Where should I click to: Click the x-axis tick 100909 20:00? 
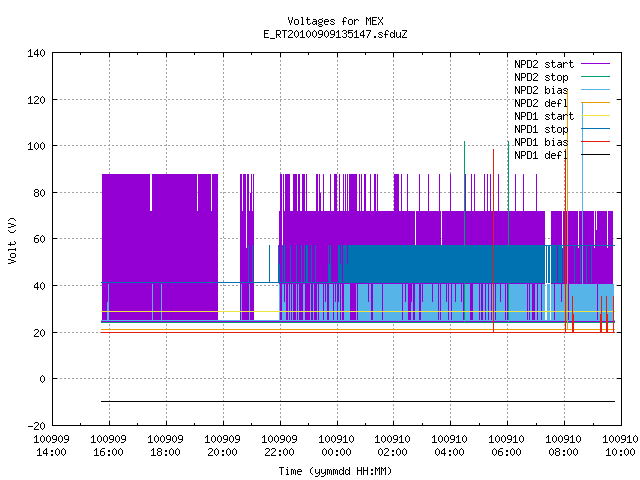[222, 446]
